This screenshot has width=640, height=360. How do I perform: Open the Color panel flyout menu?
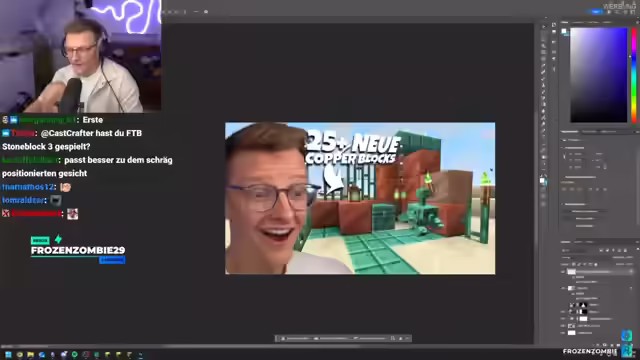(x=638, y=23)
